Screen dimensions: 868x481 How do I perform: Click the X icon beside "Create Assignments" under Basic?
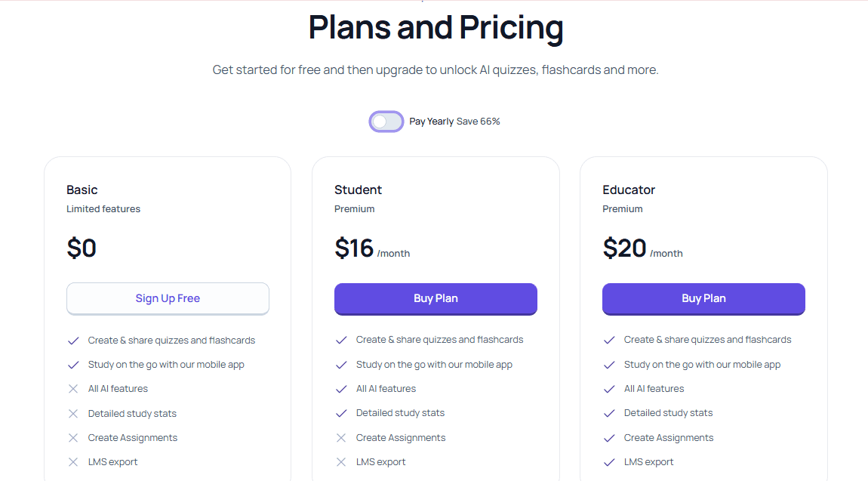[x=73, y=437]
